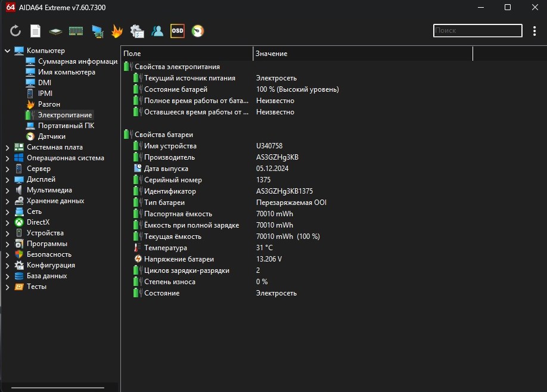The height and width of the screenshot is (392, 547).
Task: Click the sidebar horizontal scrollbar
Action: click(57, 389)
